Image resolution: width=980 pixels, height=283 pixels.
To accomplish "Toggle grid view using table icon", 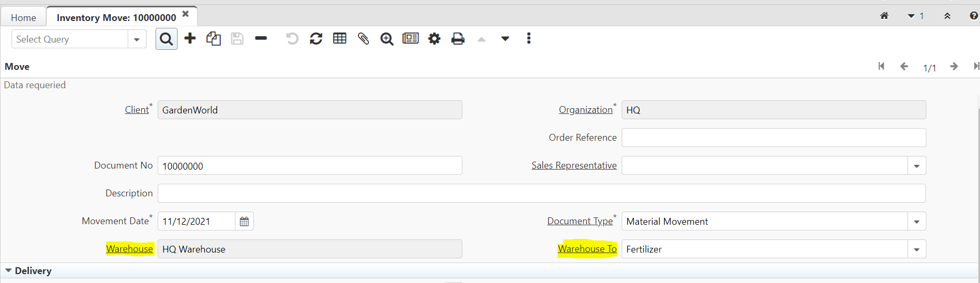I will pyautogui.click(x=339, y=38).
